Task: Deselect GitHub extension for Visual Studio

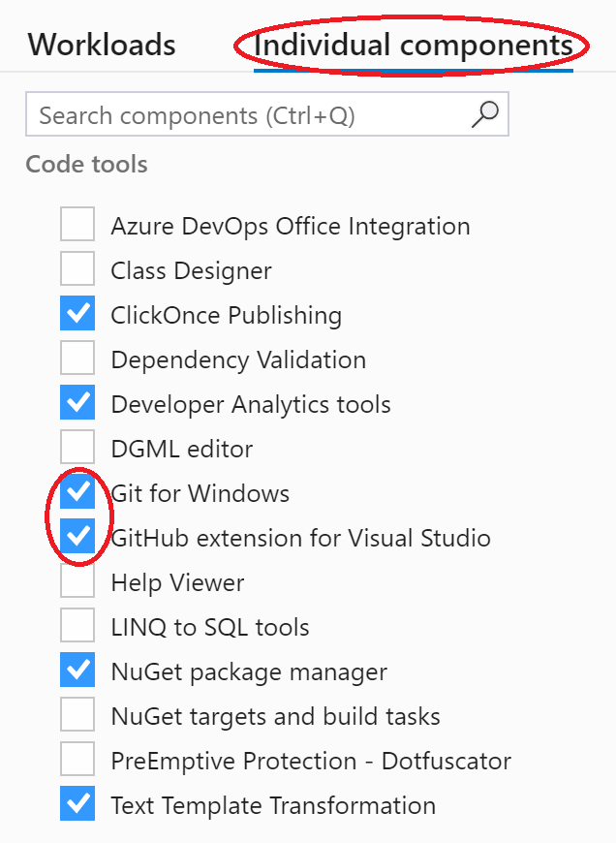Action: [77, 538]
